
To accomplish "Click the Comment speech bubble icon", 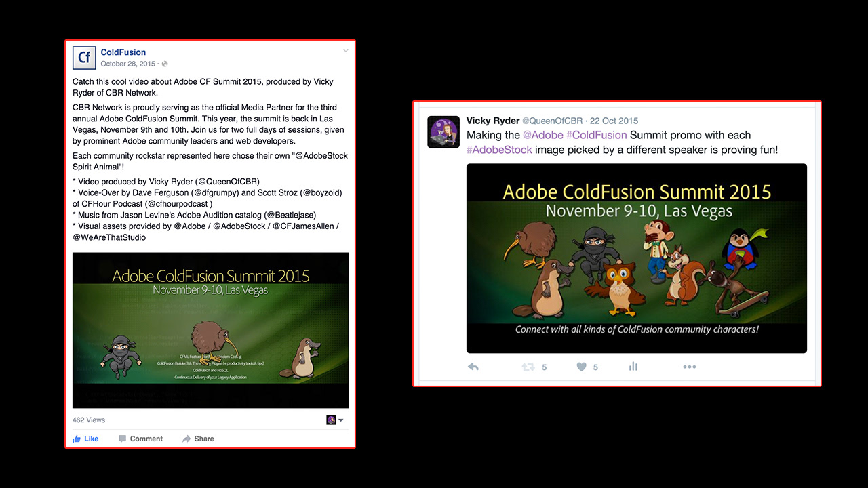I will coord(123,439).
